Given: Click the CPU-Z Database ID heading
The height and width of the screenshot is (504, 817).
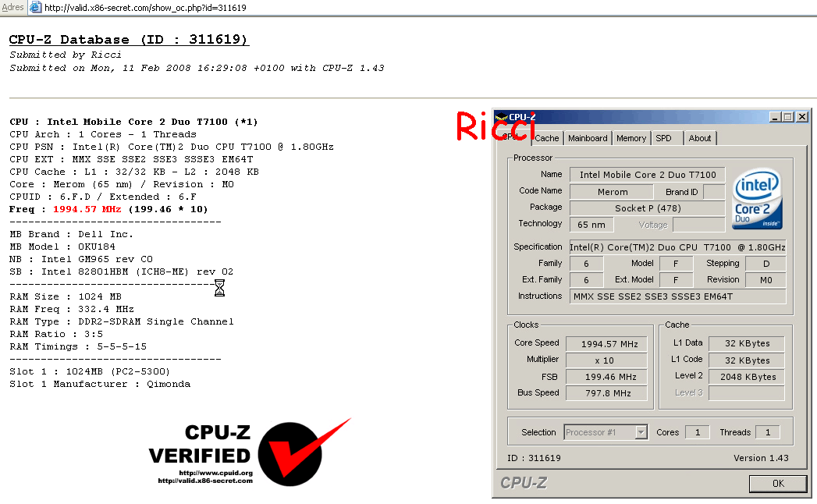Looking at the screenshot, I should click(x=129, y=40).
